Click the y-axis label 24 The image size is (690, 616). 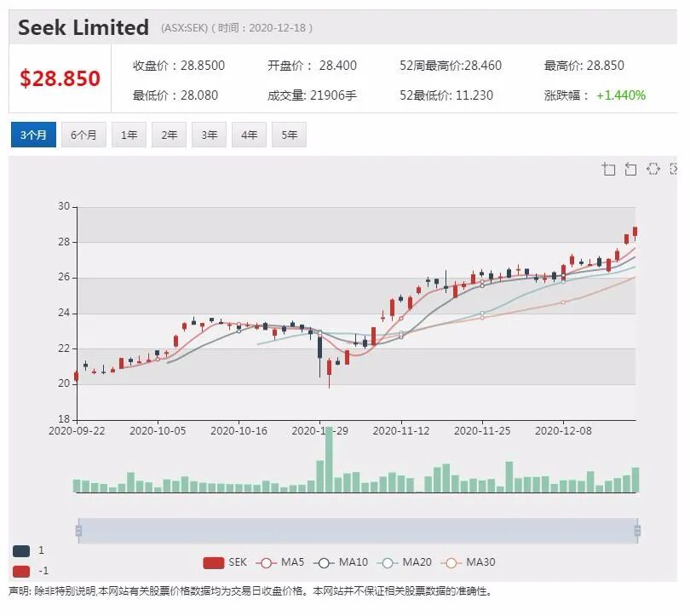click(x=64, y=313)
